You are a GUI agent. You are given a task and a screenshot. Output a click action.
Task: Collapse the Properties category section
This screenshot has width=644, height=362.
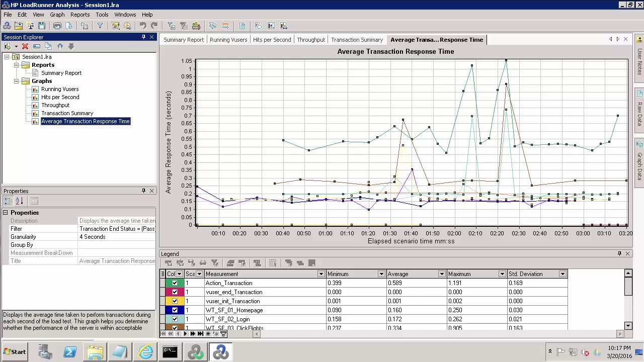click(x=6, y=213)
